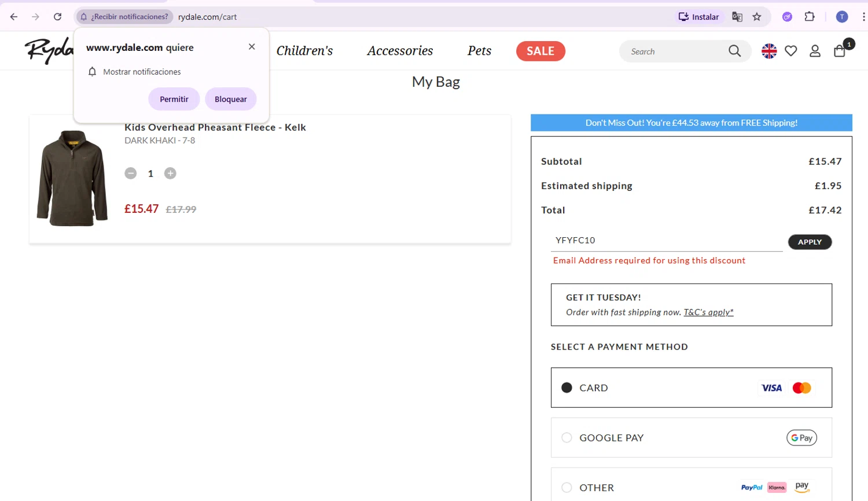
Task: Click the Total amount £17.42
Action: tap(825, 210)
